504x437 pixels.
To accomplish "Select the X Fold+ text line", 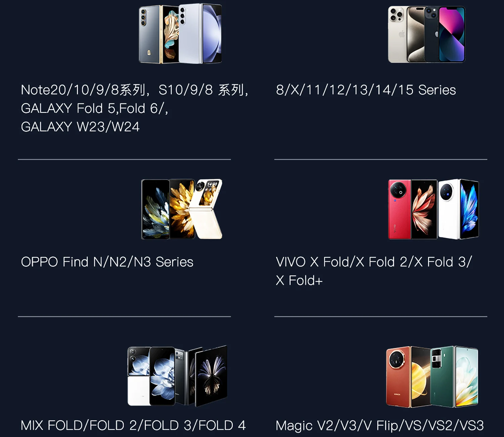I will (299, 280).
